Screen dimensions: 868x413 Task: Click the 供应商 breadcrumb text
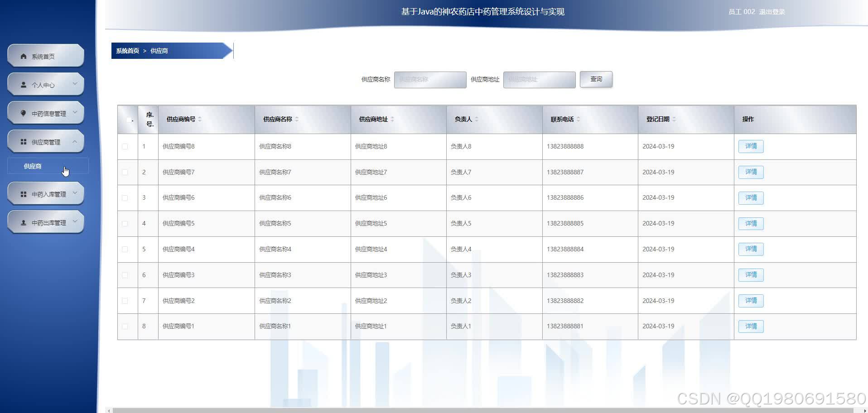(x=159, y=51)
